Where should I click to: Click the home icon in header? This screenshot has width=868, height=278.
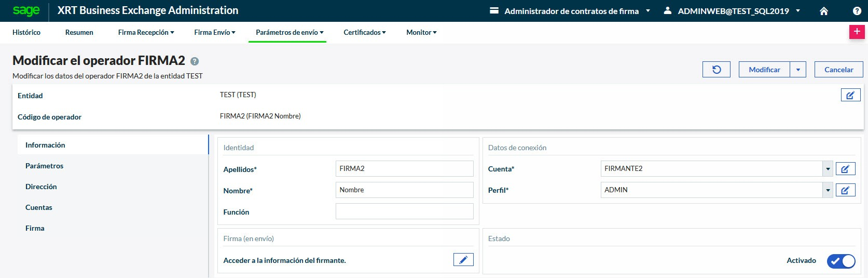[823, 11]
